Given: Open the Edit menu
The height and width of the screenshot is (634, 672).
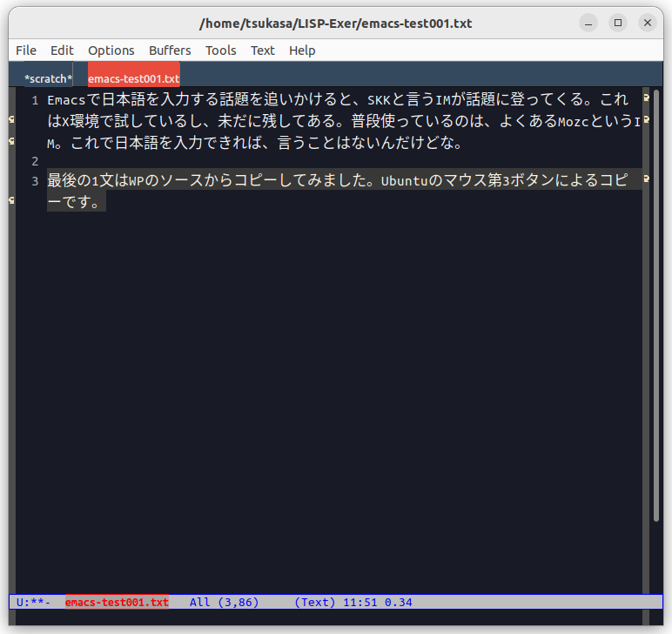Looking at the screenshot, I should pos(62,51).
